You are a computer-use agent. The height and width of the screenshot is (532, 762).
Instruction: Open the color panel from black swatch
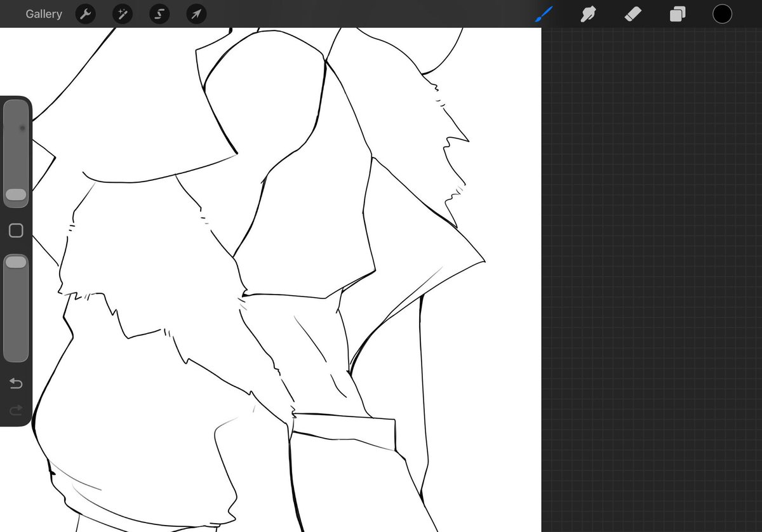tap(722, 13)
